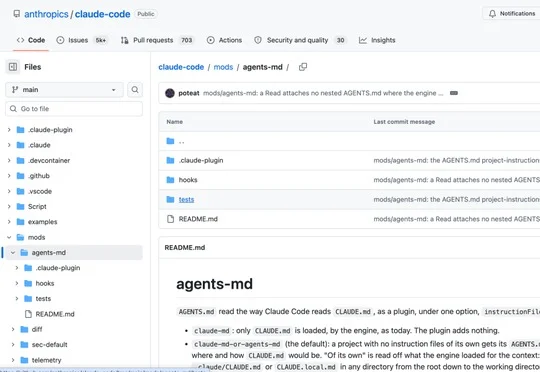Open the latest commit message link
This screenshot has width=540, height=372.
[323, 93]
